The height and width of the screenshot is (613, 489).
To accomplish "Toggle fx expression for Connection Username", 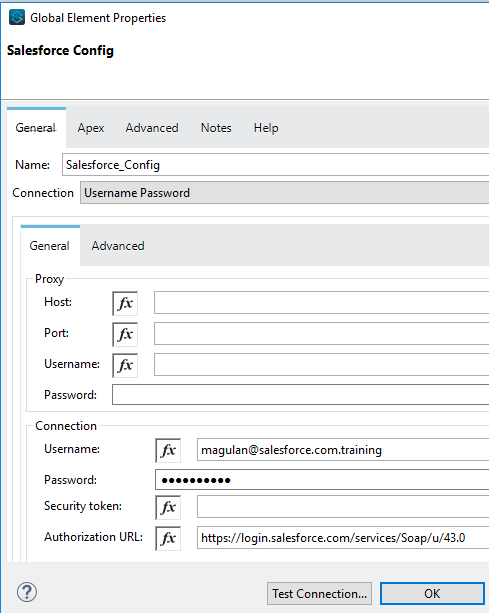I will point(168,450).
